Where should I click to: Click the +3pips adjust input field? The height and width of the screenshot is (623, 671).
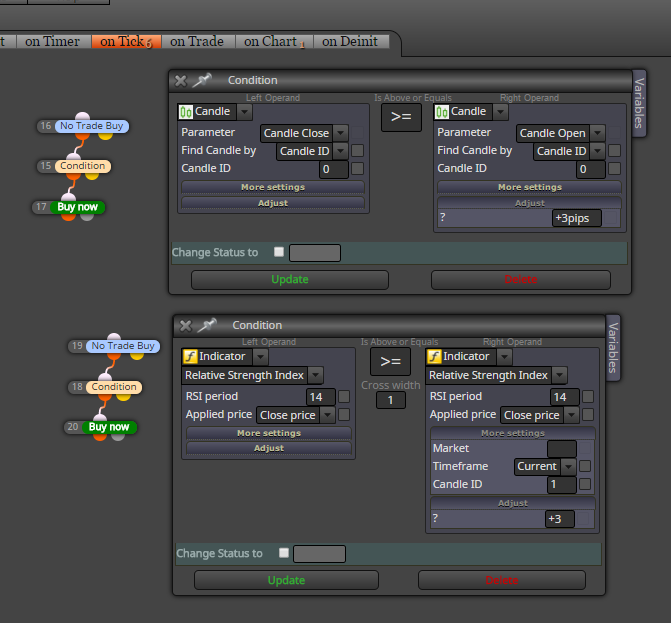(576, 218)
